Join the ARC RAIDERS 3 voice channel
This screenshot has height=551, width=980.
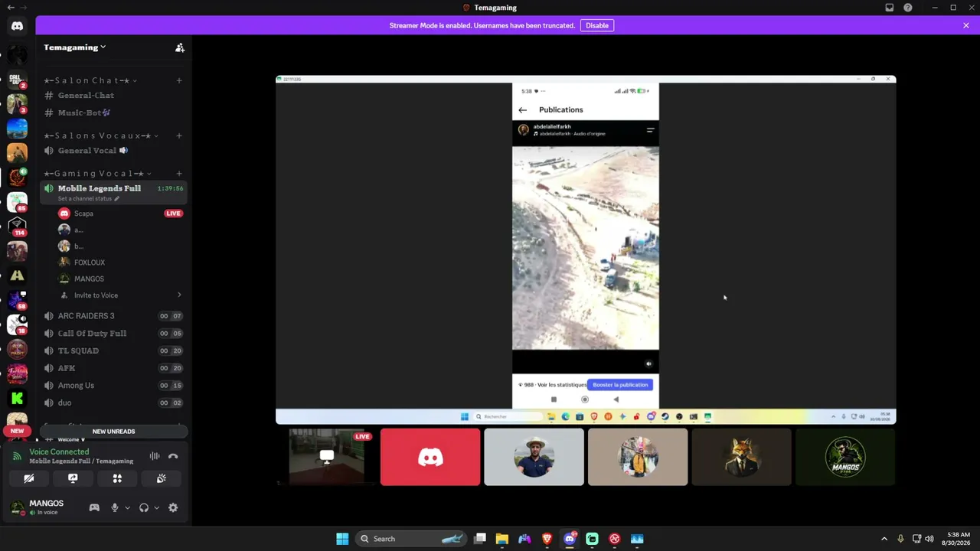pos(113,316)
